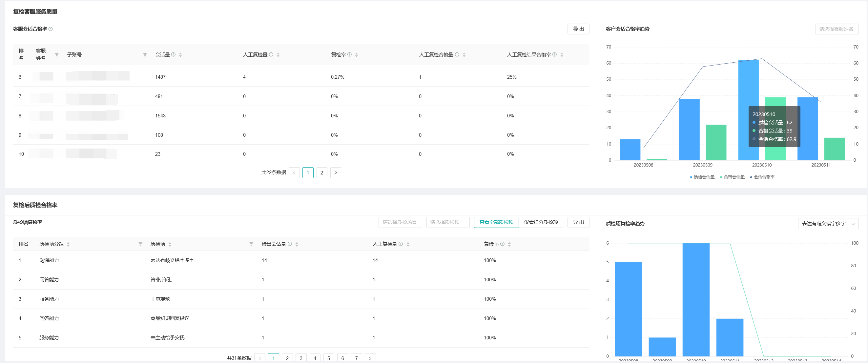The width and height of the screenshot is (868, 363).
Task: Toggle 合格会话量 legend series
Action: pyautogui.click(x=732, y=177)
